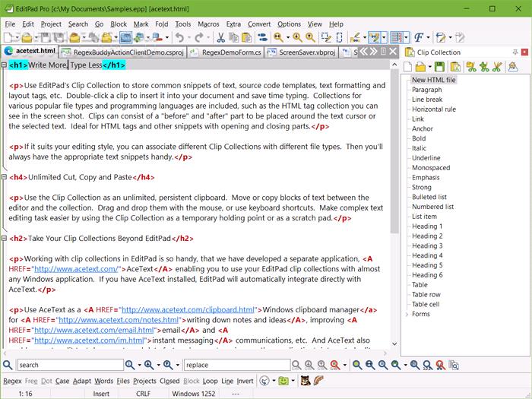Select the Horizontal rule clip

(x=433, y=109)
